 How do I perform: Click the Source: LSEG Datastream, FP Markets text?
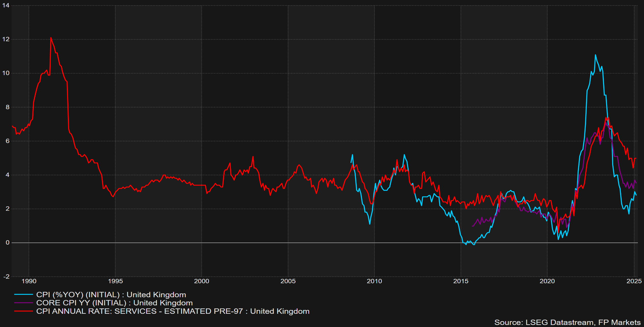coord(567,322)
